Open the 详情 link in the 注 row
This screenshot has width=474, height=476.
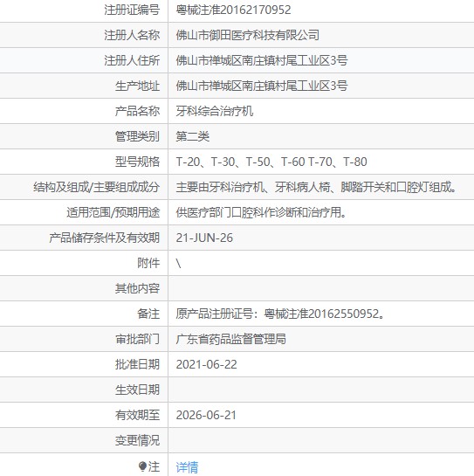[187, 467]
